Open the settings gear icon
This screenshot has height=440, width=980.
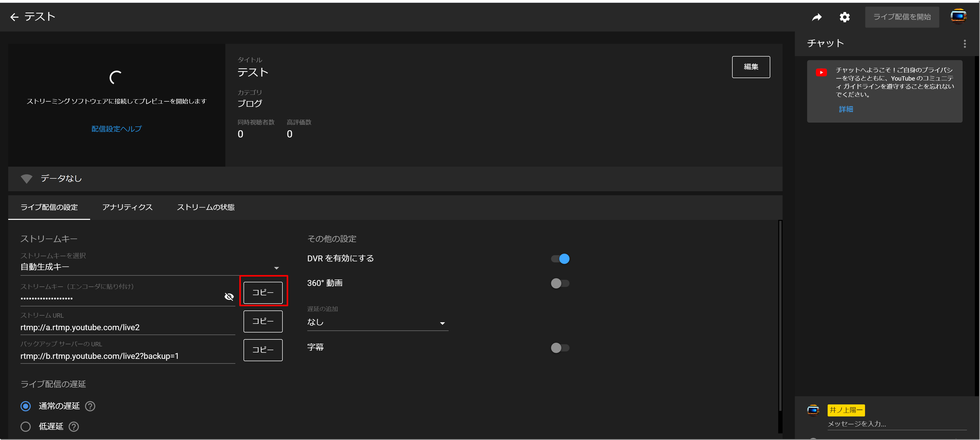click(x=845, y=17)
